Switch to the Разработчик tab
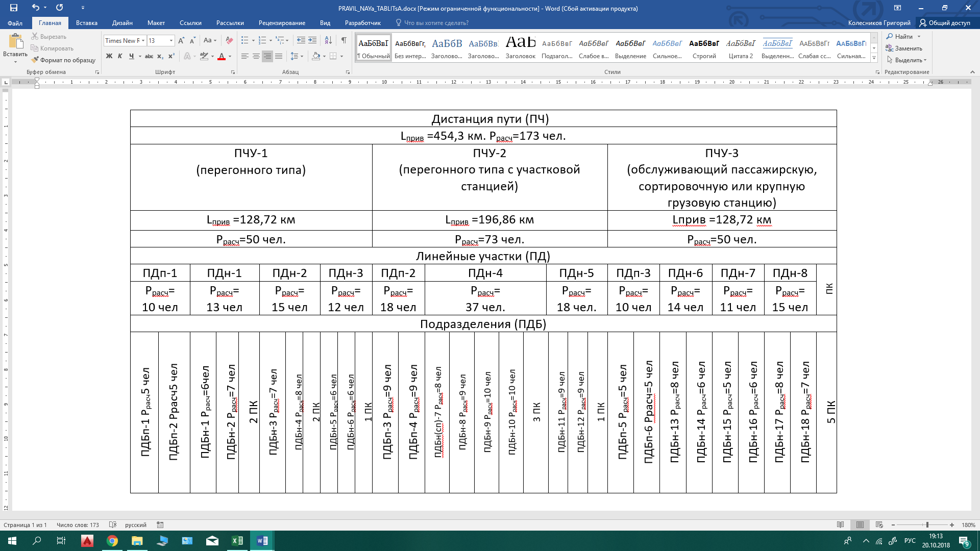Viewport: 980px width, 551px height. click(363, 23)
